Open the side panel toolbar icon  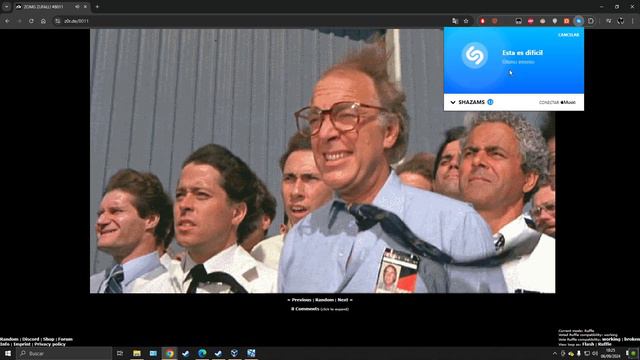click(609, 21)
